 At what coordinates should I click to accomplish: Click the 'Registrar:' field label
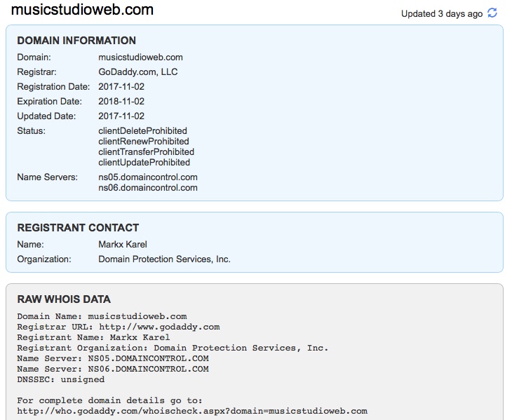pyautogui.click(x=36, y=72)
